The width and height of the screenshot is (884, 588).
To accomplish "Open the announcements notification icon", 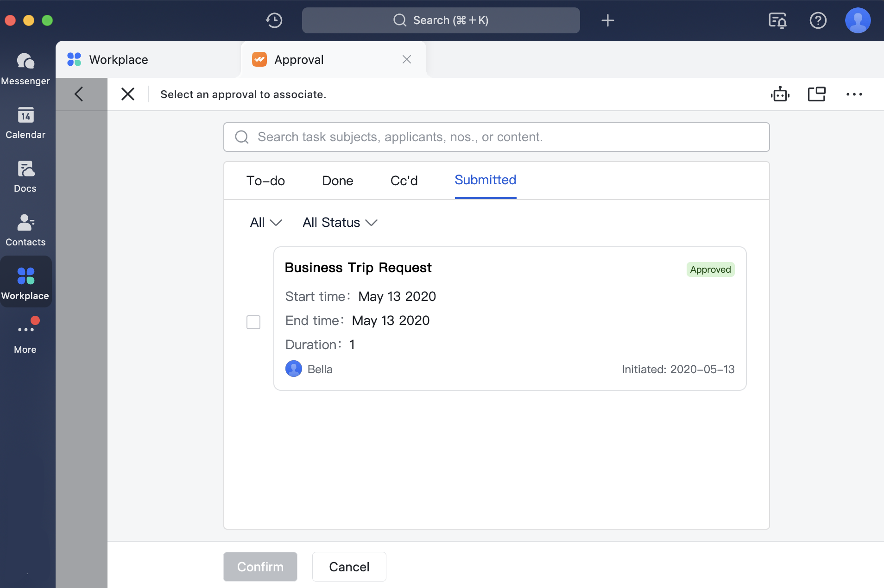I will click(777, 20).
